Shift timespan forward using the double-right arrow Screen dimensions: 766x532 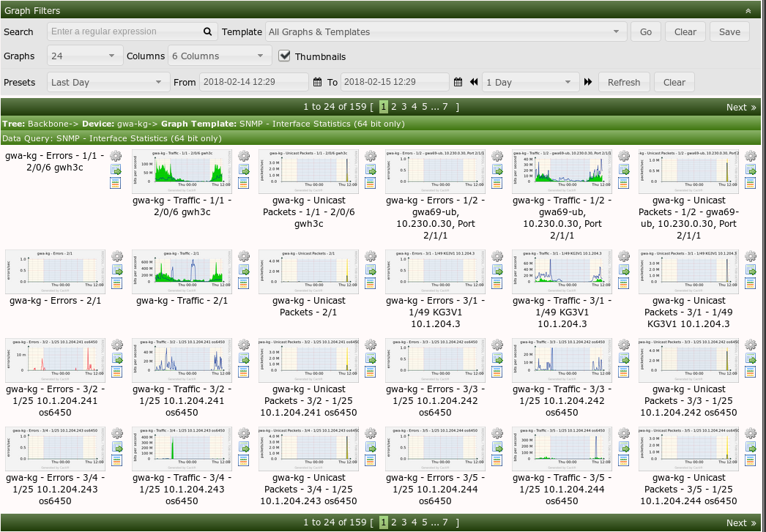pyautogui.click(x=587, y=82)
